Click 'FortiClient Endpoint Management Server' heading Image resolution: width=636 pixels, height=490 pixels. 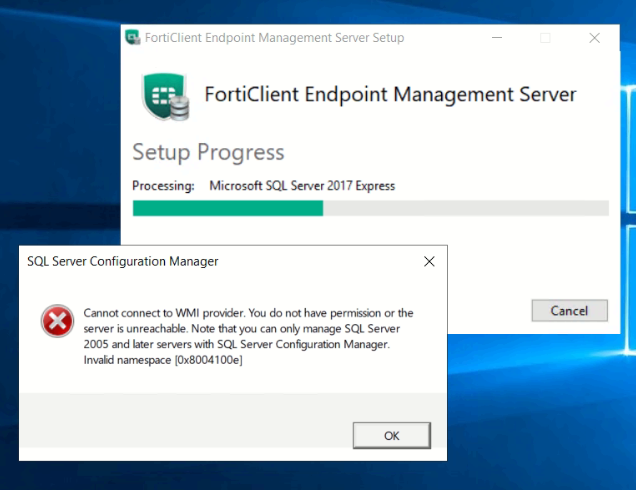(390, 94)
